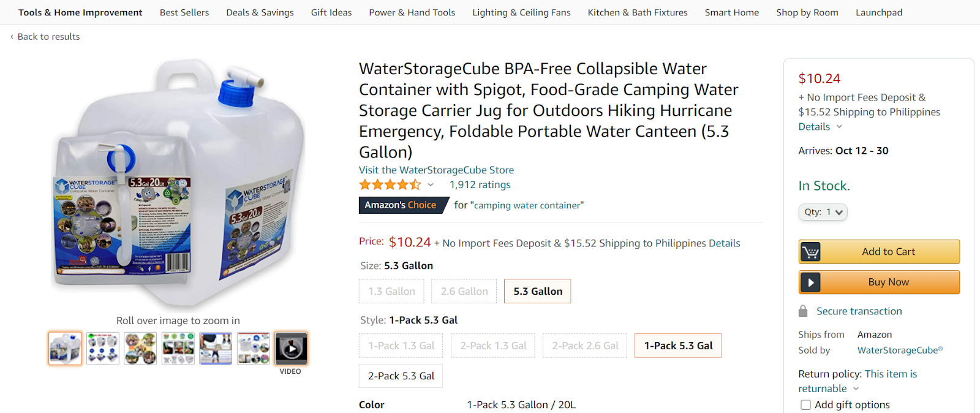Open the Best Sellers menu item

(x=184, y=12)
